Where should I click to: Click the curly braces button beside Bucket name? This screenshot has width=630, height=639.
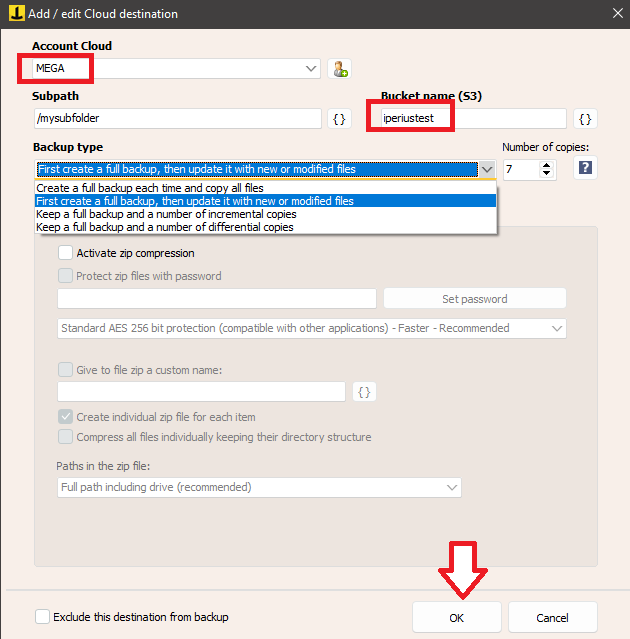586,119
